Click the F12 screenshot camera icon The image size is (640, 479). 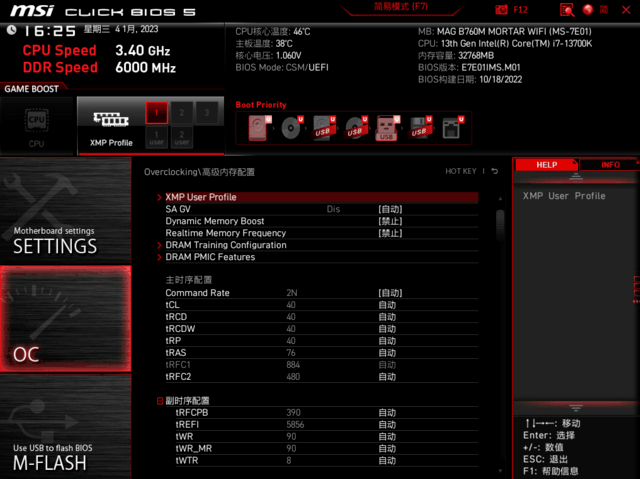coord(501,9)
